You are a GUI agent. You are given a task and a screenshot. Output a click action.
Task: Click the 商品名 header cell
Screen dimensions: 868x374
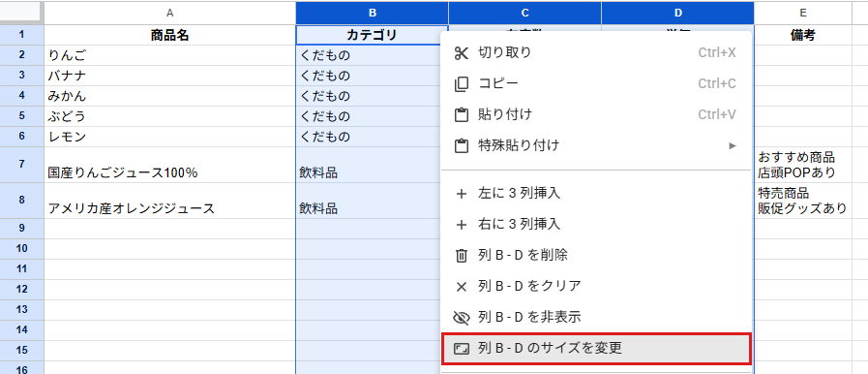(x=170, y=35)
